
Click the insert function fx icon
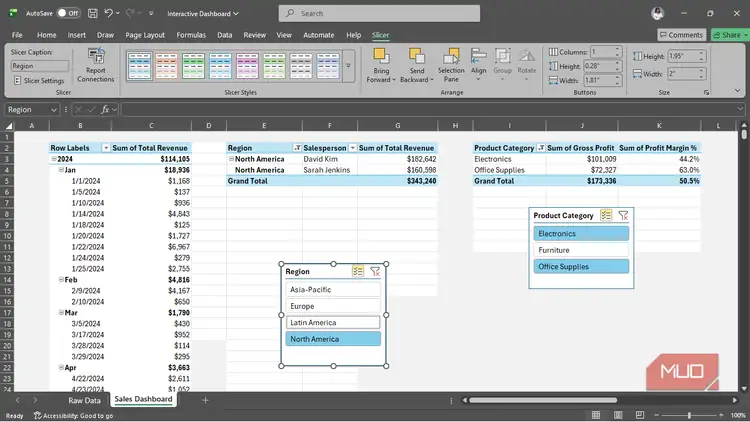105,110
